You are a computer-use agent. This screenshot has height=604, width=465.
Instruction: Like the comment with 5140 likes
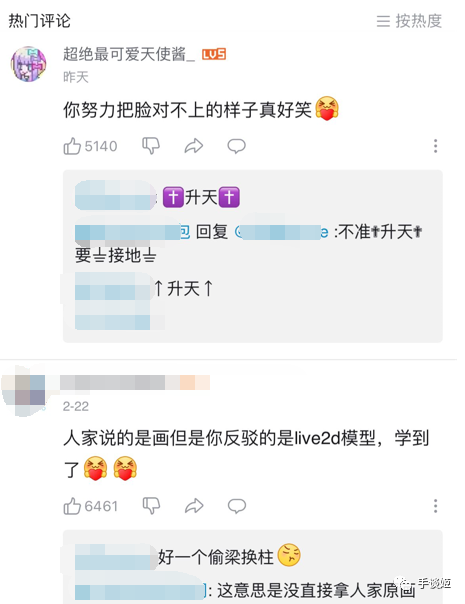tap(90, 146)
